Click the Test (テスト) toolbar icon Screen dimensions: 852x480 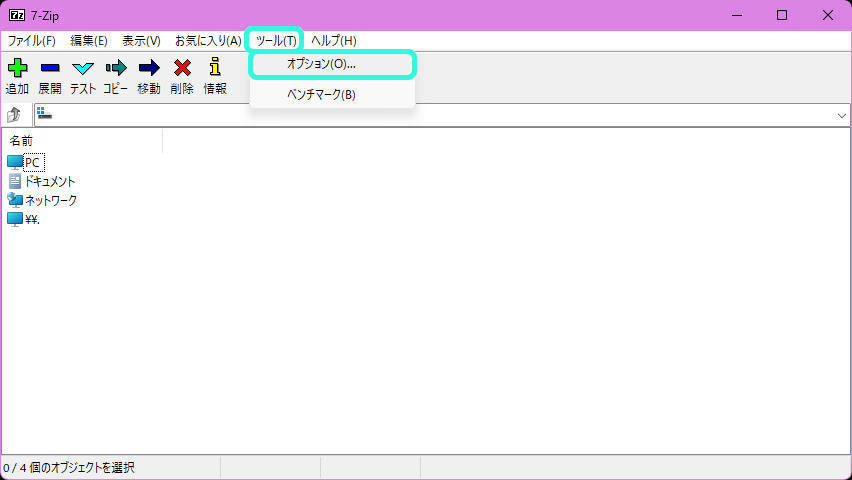pyautogui.click(x=83, y=68)
